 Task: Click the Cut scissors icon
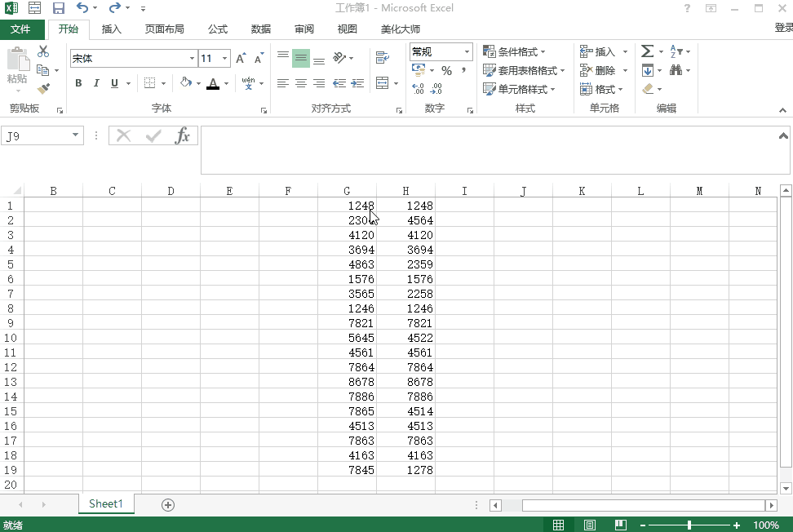click(43, 51)
